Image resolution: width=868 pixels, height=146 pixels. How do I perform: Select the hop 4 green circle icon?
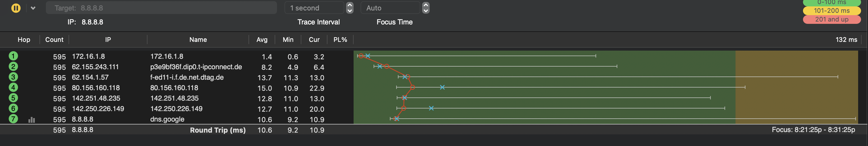click(13, 88)
